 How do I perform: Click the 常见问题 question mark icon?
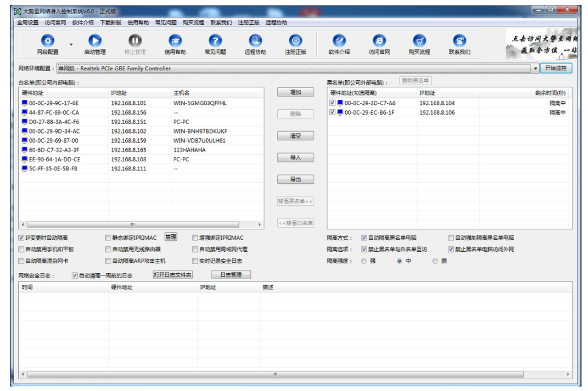pos(215,41)
